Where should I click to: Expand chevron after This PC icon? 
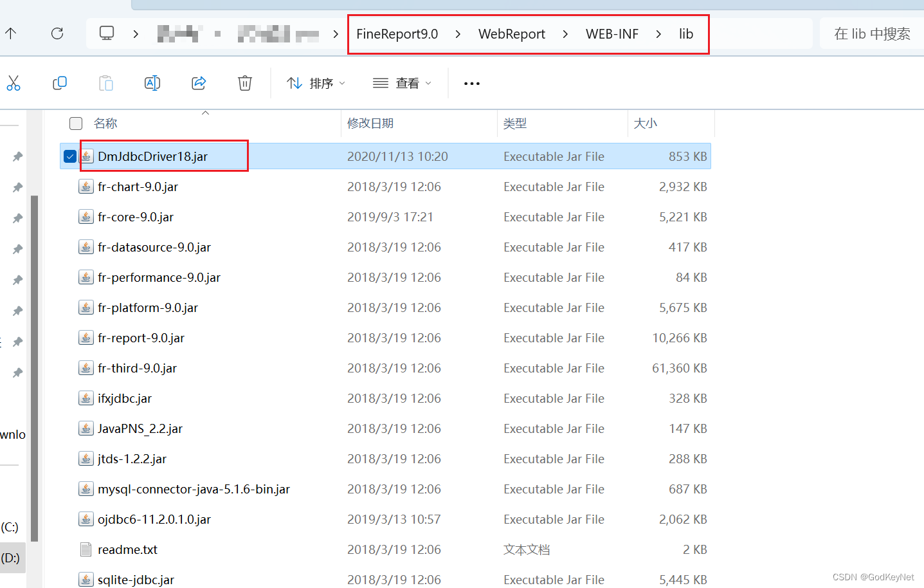(136, 34)
